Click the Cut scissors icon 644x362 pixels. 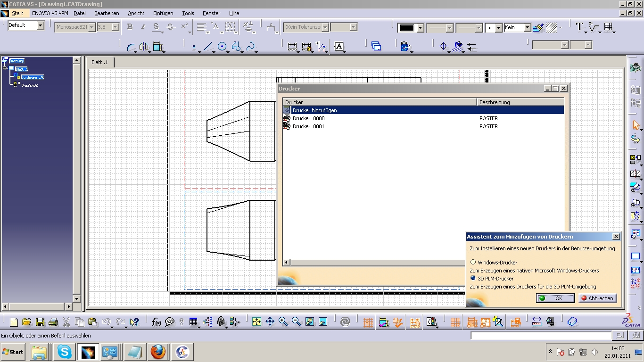66,322
